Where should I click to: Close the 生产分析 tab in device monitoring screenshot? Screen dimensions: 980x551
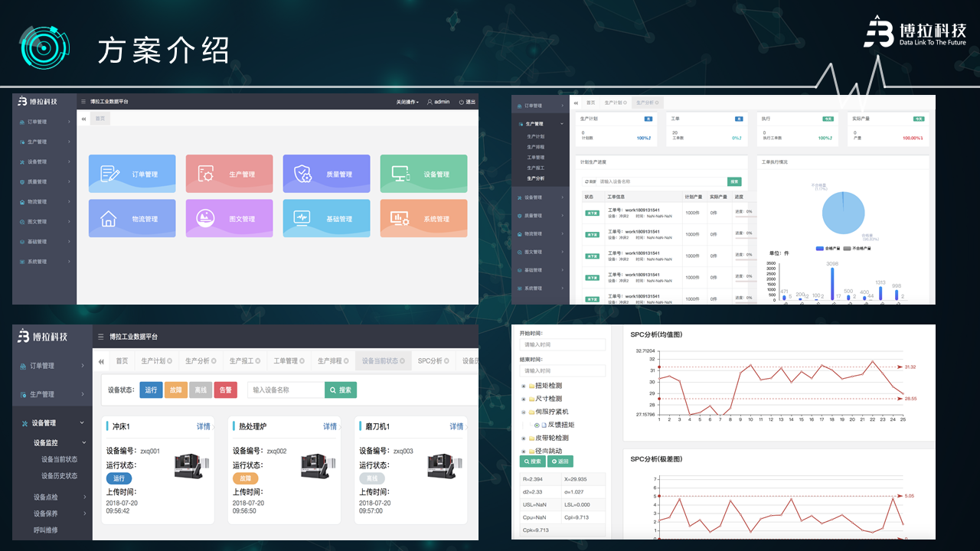(215, 361)
